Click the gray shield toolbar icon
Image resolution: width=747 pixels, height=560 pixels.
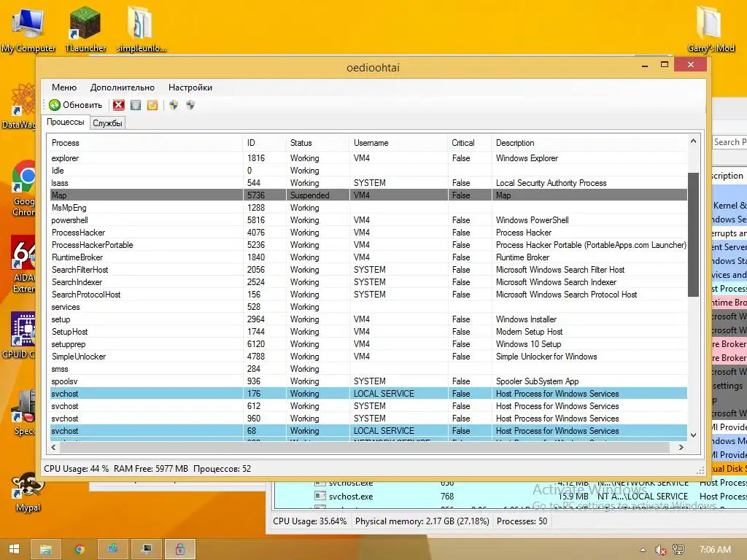click(x=190, y=105)
